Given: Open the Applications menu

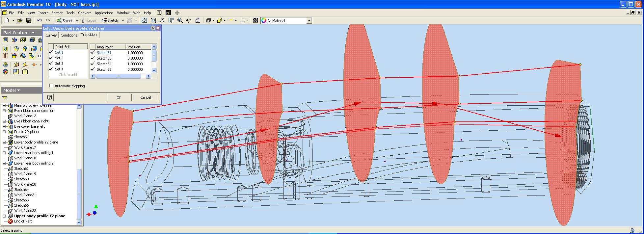Looking at the screenshot, I should (x=104, y=13).
